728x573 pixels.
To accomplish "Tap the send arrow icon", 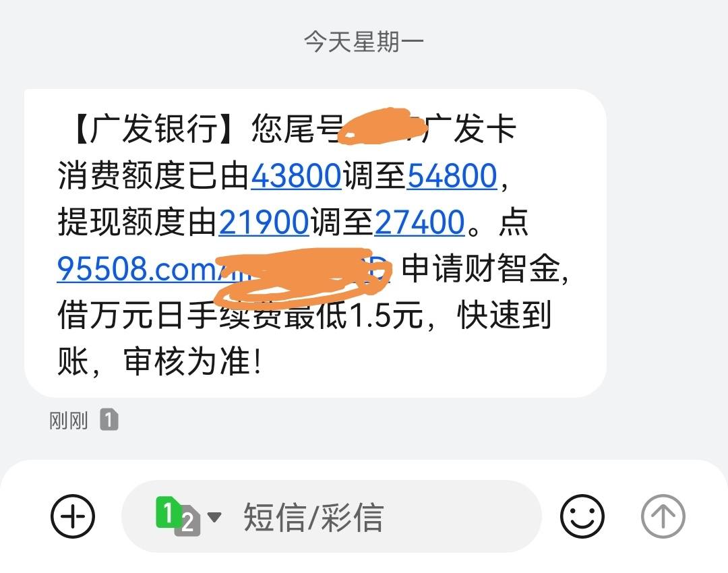I will coord(663,516).
